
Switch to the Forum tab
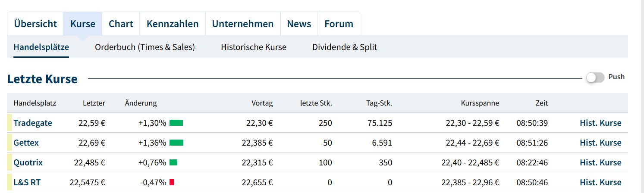pyautogui.click(x=339, y=24)
